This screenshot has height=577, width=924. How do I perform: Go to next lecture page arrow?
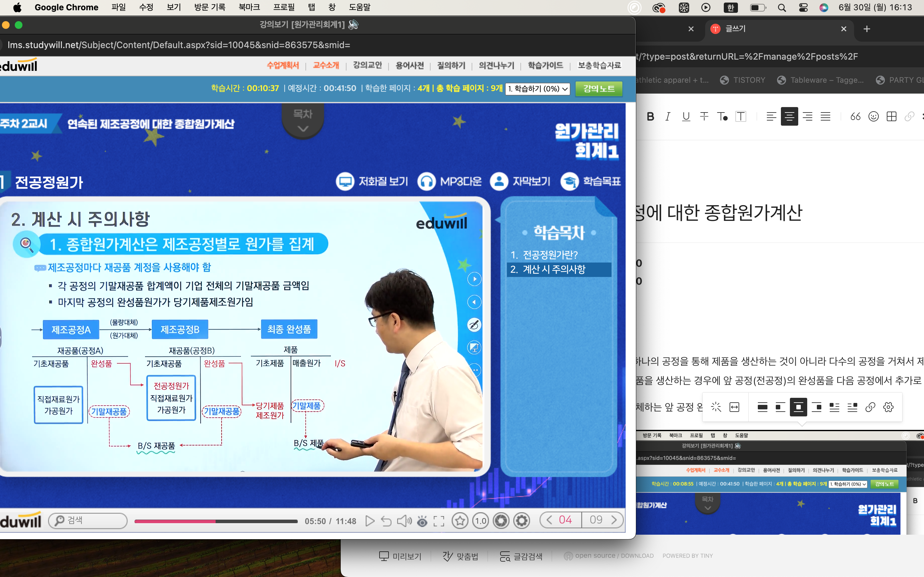614,520
